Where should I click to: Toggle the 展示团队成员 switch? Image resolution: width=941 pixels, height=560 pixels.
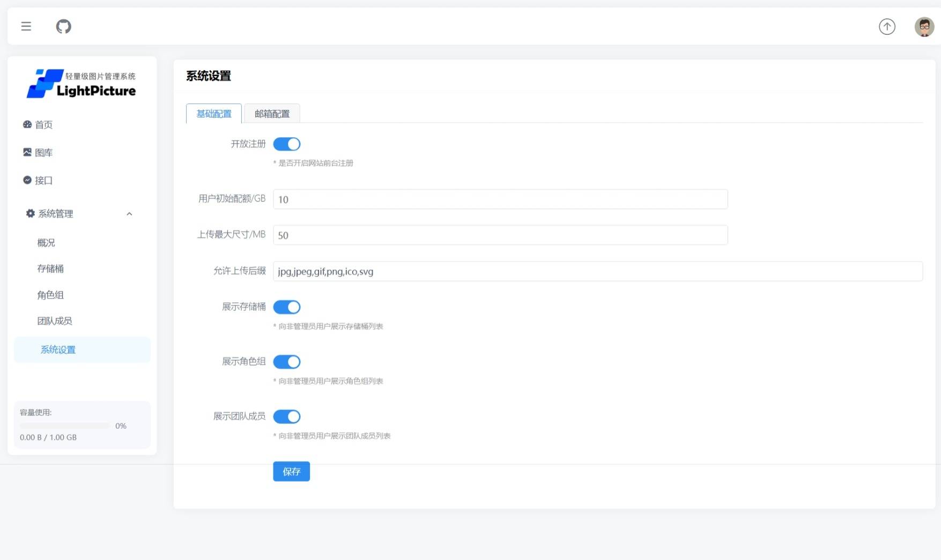pyautogui.click(x=287, y=416)
